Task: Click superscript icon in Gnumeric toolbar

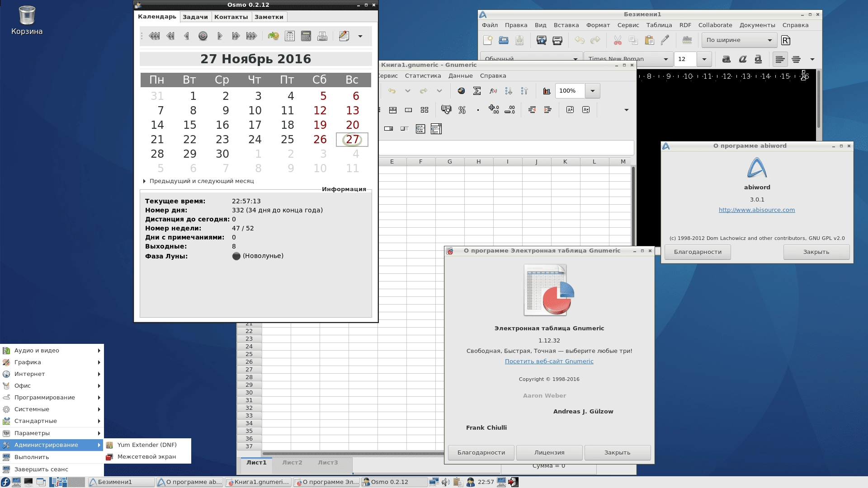Action: (570, 110)
